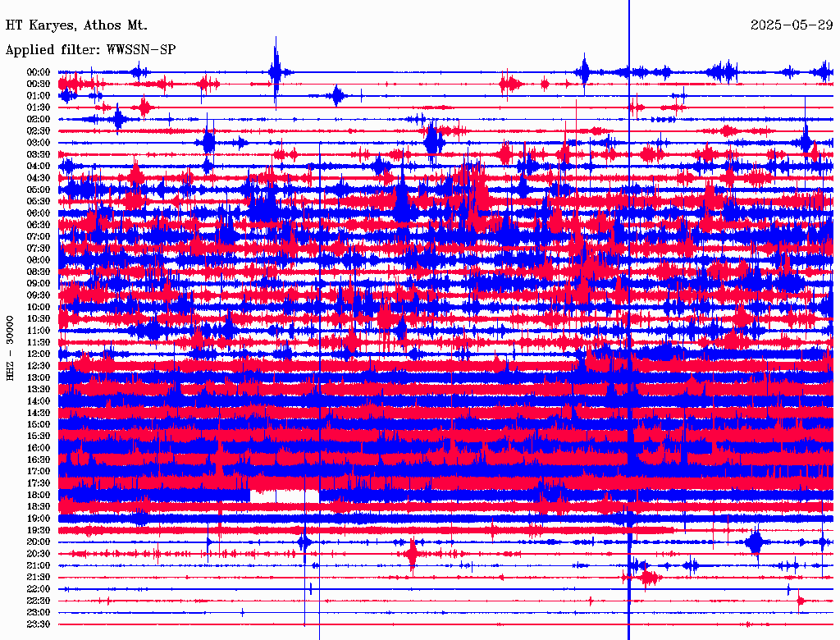Select the 09:00 time label
Image resolution: width=840 pixels, height=640 pixels.
[x=39, y=284]
